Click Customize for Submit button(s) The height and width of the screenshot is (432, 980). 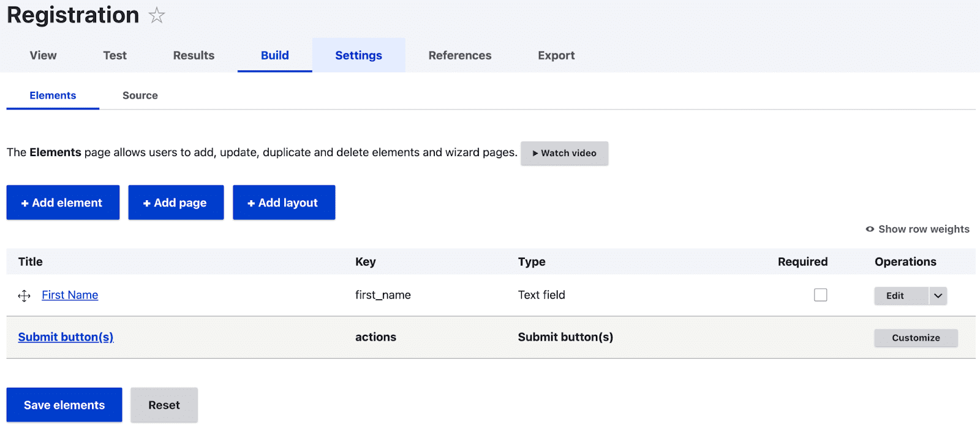pyautogui.click(x=915, y=338)
